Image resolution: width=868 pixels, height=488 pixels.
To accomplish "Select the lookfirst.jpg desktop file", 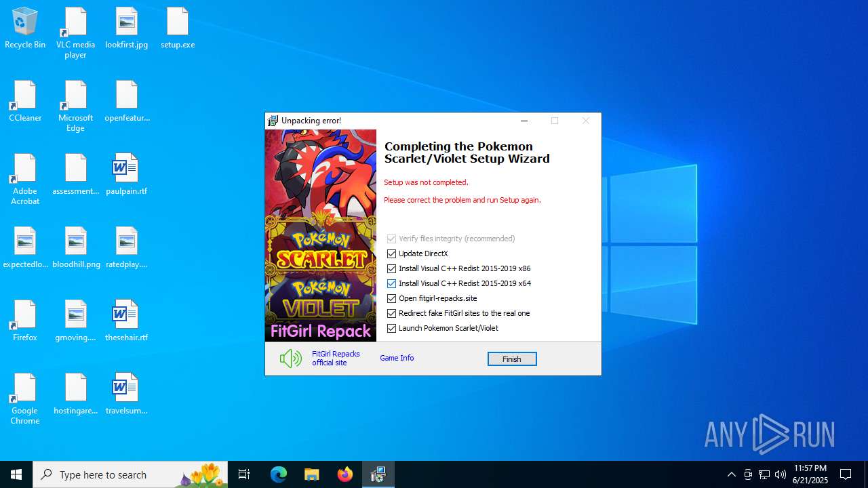I will [126, 28].
